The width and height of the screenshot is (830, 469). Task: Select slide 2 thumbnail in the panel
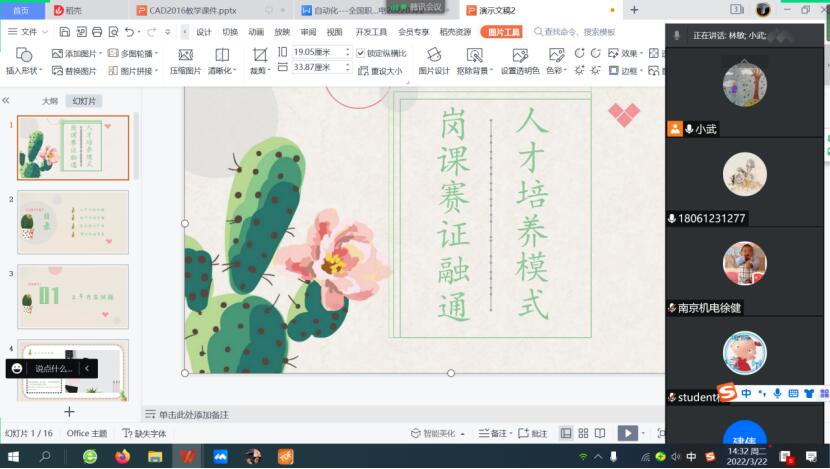tap(73, 222)
